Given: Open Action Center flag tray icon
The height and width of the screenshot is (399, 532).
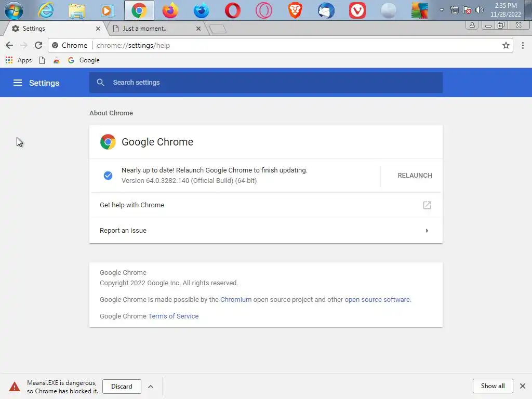Looking at the screenshot, I should pyautogui.click(x=467, y=10).
